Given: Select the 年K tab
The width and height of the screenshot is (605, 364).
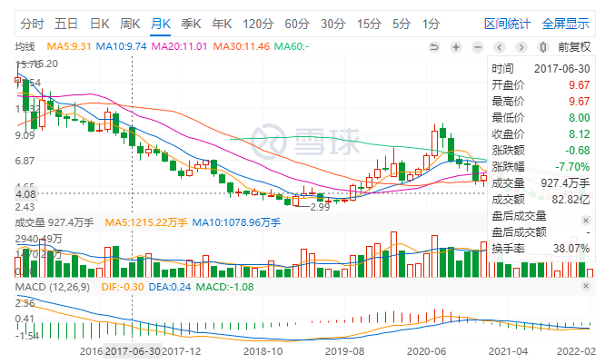Looking at the screenshot, I should [x=222, y=24].
